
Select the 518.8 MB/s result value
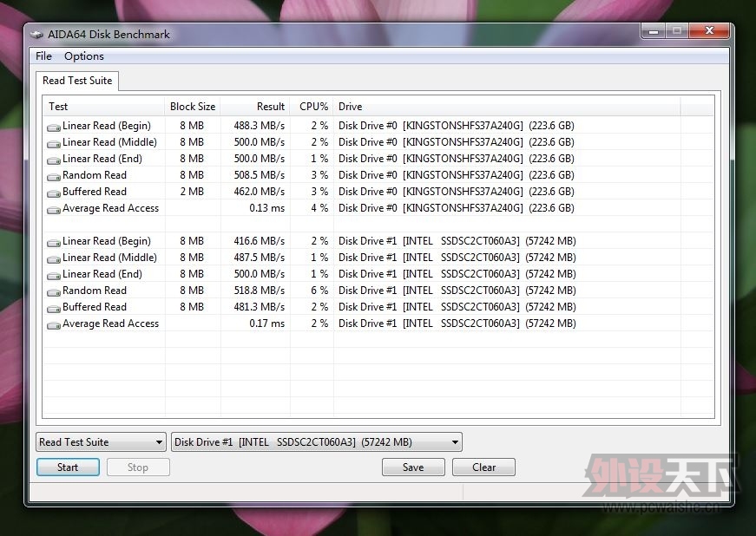tap(260, 291)
